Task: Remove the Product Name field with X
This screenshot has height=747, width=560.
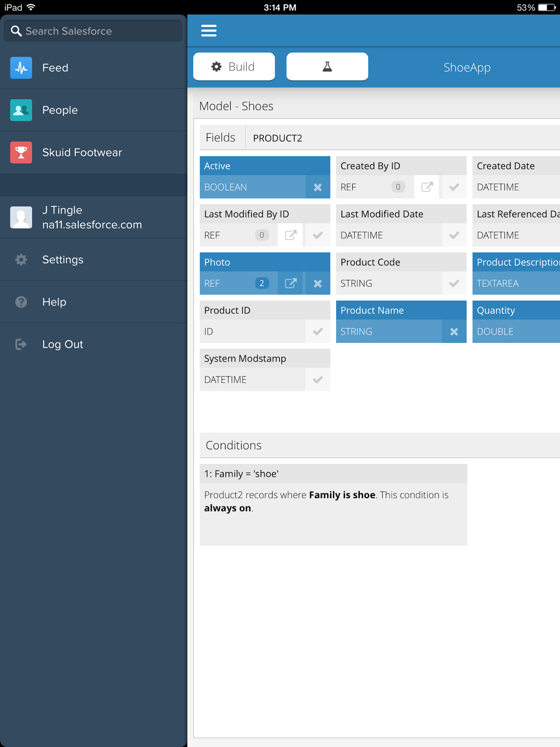Action: click(x=454, y=331)
